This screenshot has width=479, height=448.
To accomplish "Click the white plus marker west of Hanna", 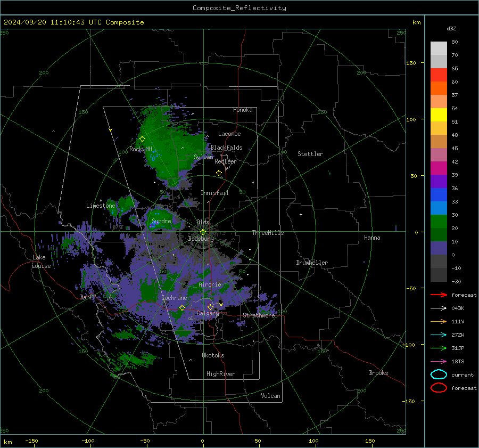I will point(301,214).
